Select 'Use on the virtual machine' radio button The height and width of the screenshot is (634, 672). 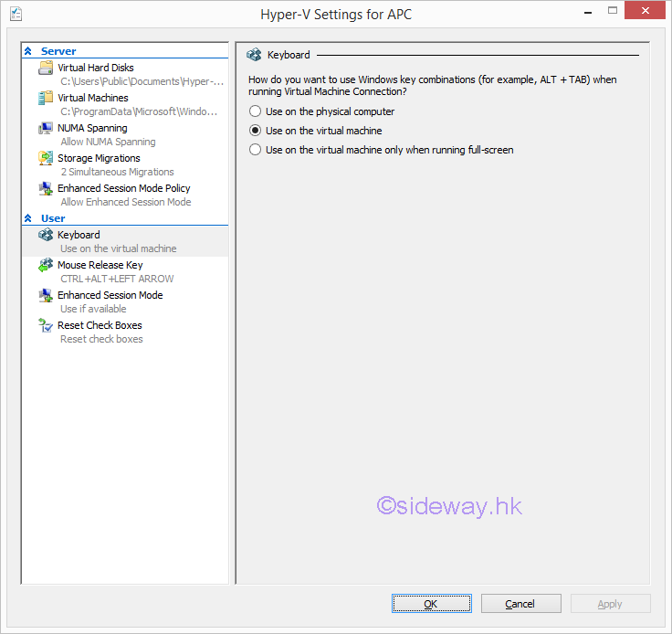coord(256,131)
